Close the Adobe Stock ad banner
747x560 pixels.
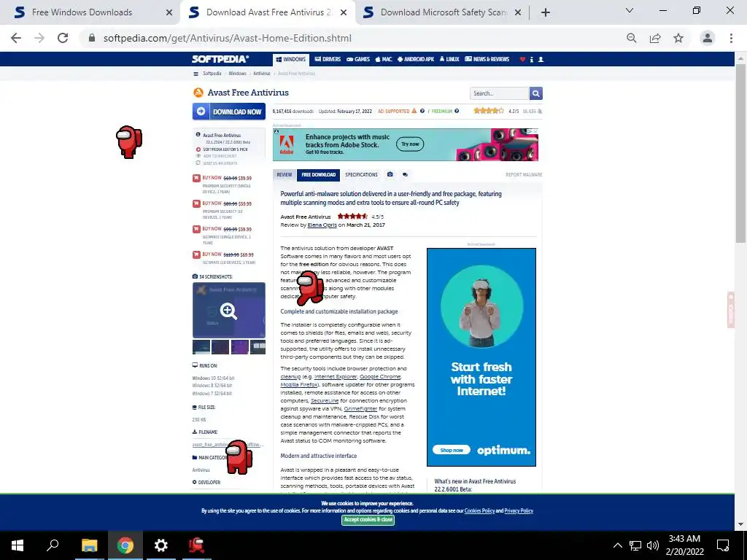[x=535, y=131]
